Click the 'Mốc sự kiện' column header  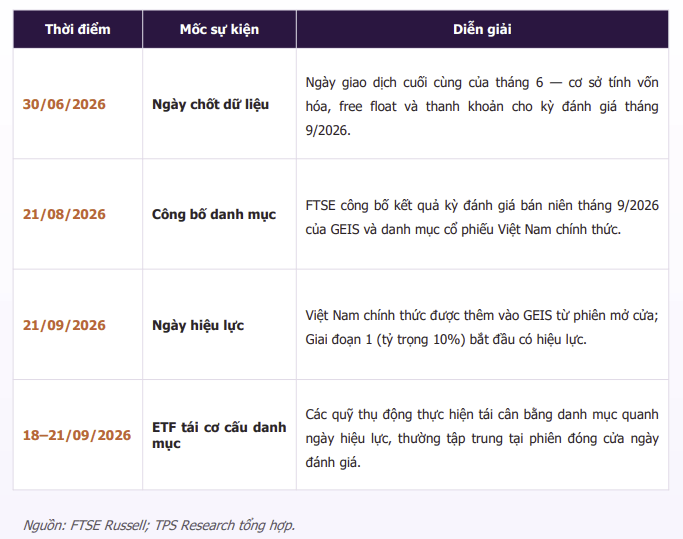click(219, 29)
